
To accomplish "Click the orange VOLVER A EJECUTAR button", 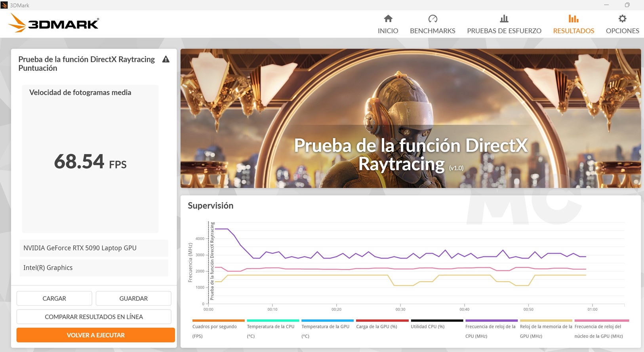I will click(95, 335).
